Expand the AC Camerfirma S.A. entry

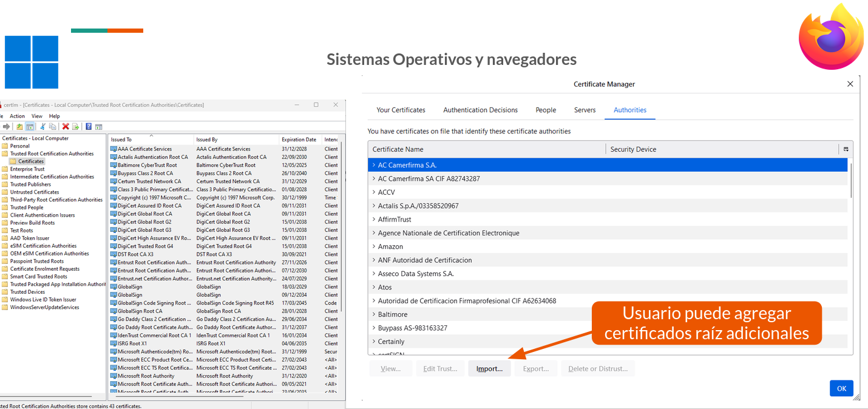(374, 165)
